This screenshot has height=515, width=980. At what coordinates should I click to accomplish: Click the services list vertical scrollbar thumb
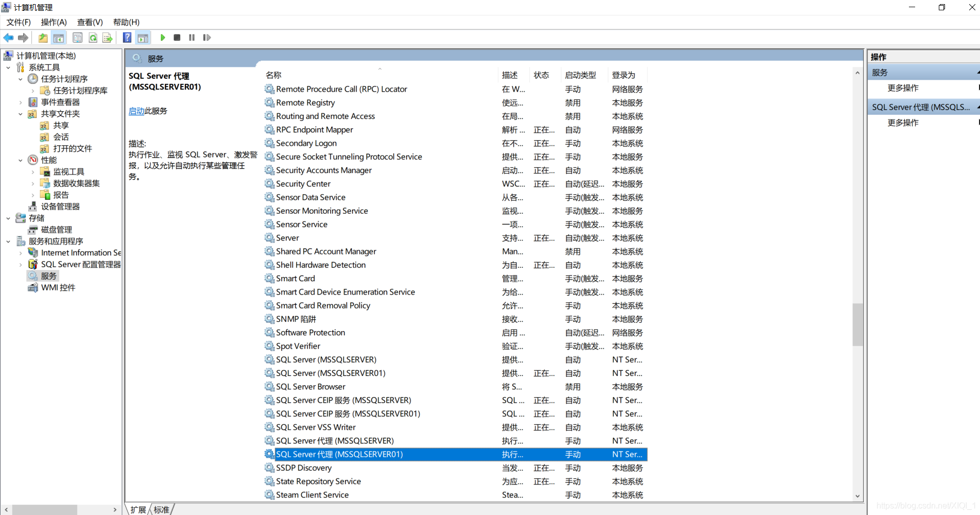coord(857,325)
